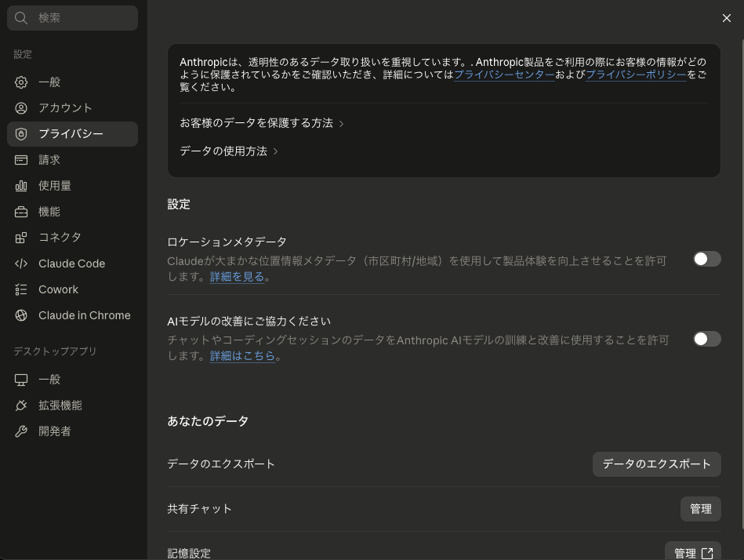
Task: Click the あなたのデータ heading
Action: tap(207, 421)
